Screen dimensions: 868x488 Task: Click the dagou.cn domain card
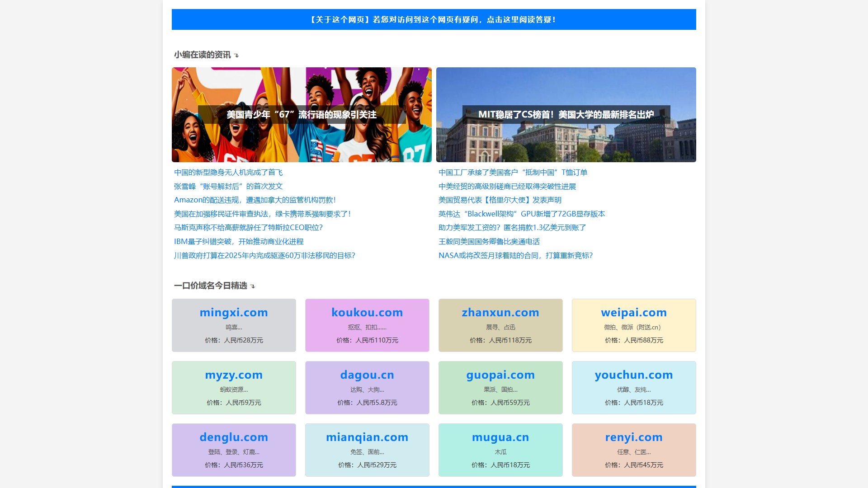click(367, 387)
